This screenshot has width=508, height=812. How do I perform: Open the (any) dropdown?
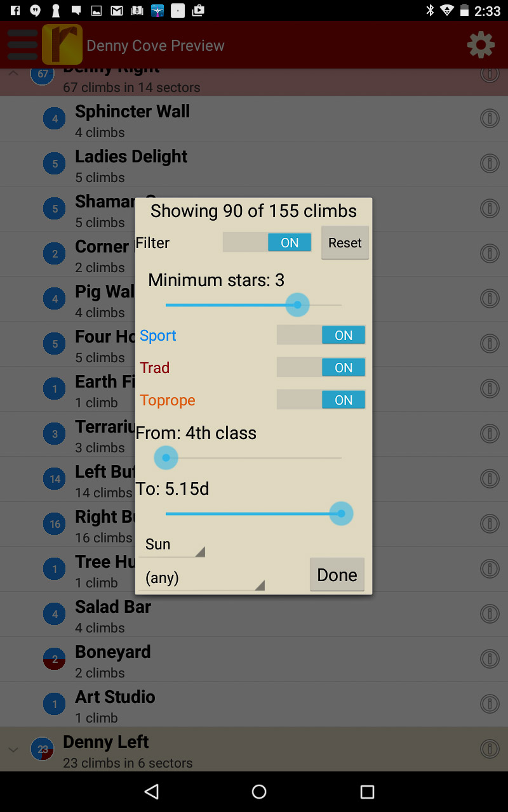coord(201,578)
